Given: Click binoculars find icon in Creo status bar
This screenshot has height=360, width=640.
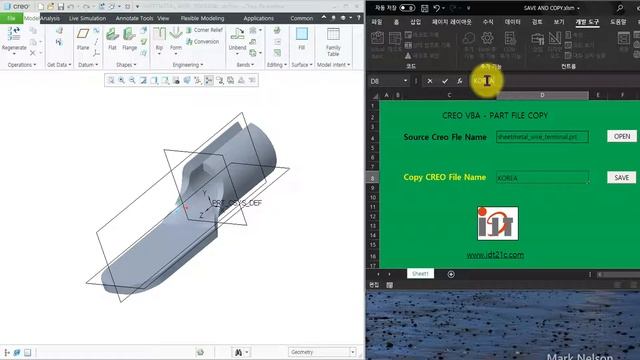Looking at the screenshot, I should (238, 352).
